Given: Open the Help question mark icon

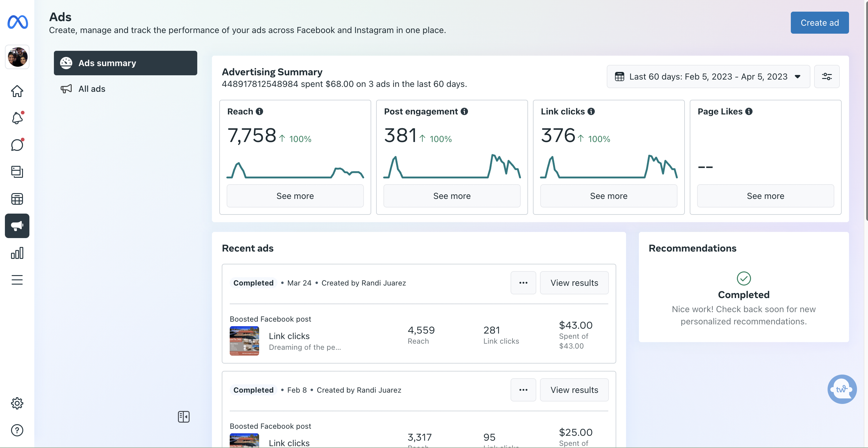Looking at the screenshot, I should (17, 430).
